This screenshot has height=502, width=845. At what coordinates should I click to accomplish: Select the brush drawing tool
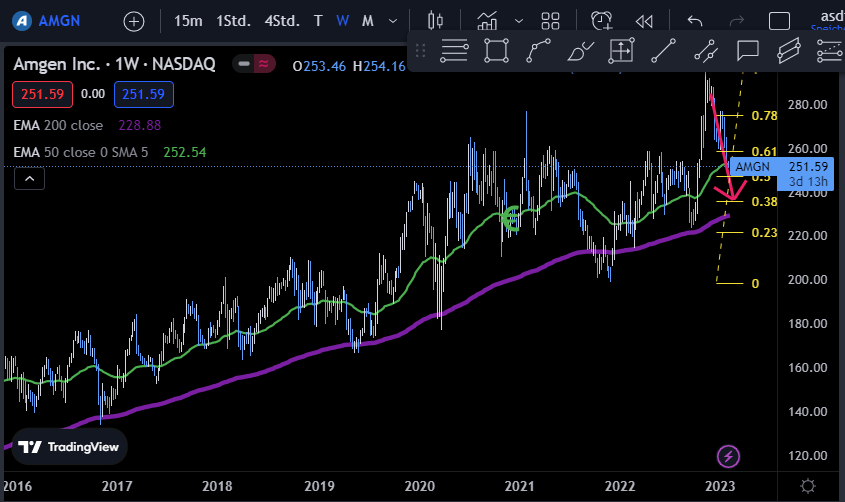580,51
